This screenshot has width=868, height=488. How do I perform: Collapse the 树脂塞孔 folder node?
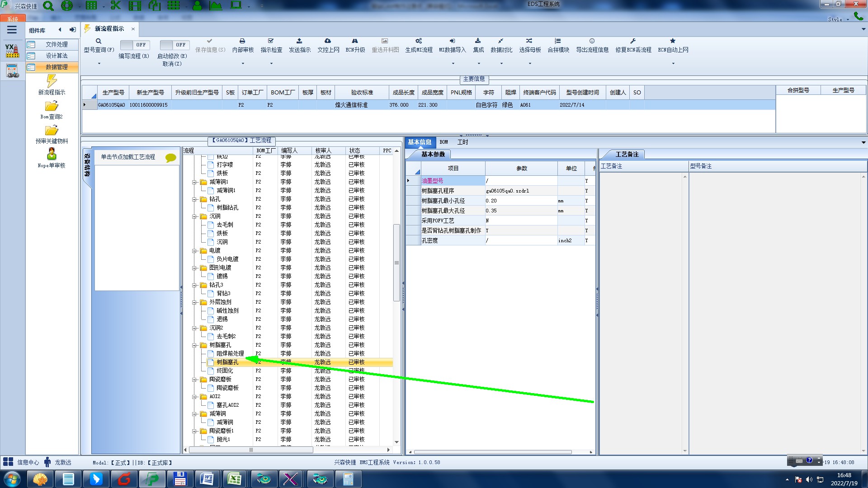[x=194, y=345]
